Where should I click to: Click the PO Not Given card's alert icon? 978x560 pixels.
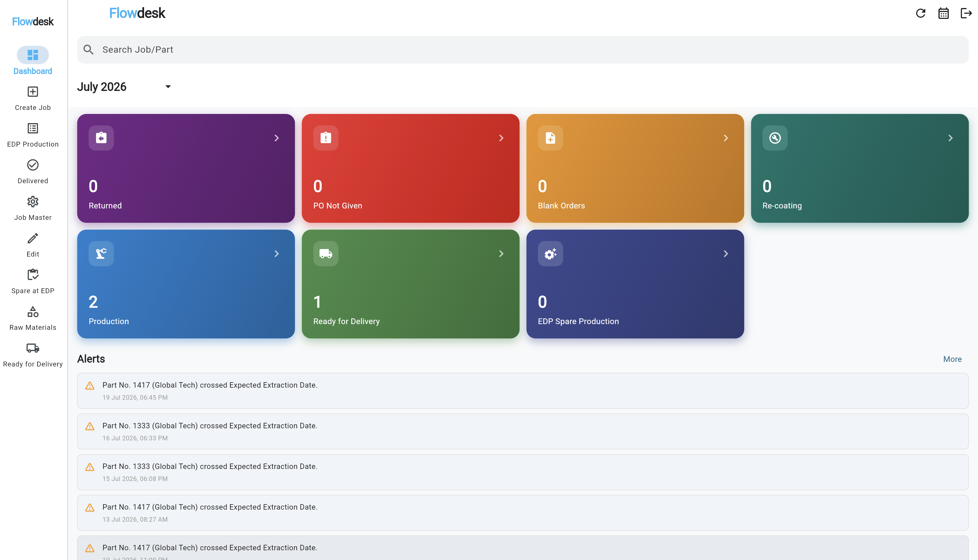[326, 138]
